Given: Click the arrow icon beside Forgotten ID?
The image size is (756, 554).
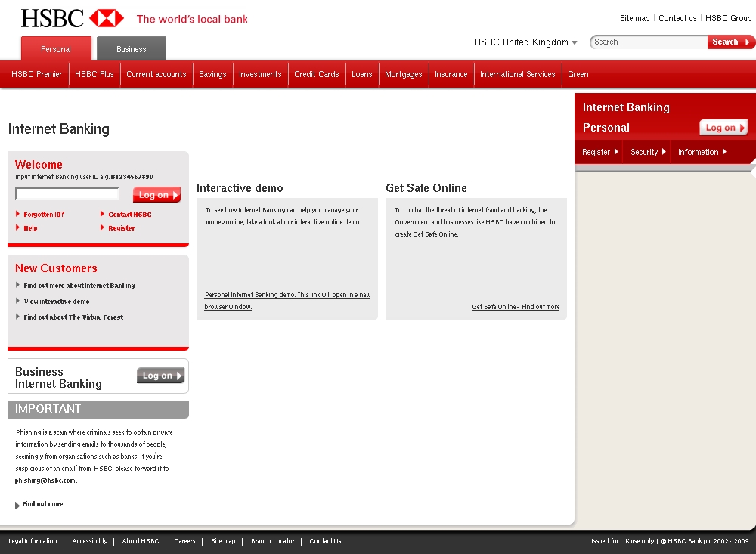Looking at the screenshot, I should [x=17, y=214].
